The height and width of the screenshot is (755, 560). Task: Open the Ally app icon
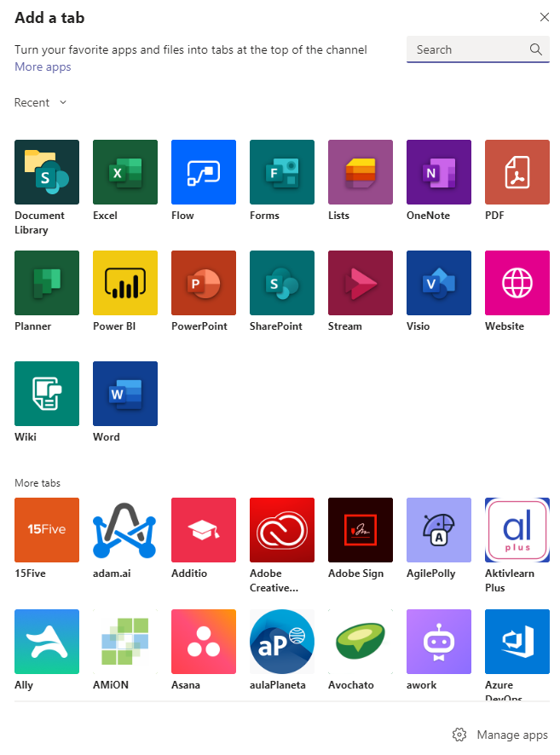pos(47,642)
